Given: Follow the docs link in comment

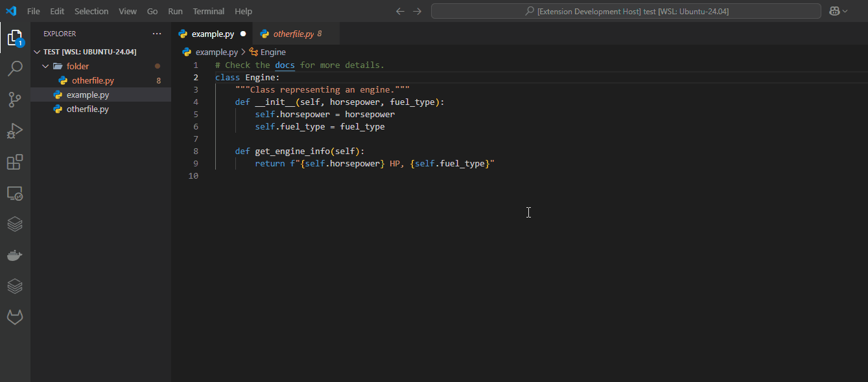Looking at the screenshot, I should pos(285,65).
